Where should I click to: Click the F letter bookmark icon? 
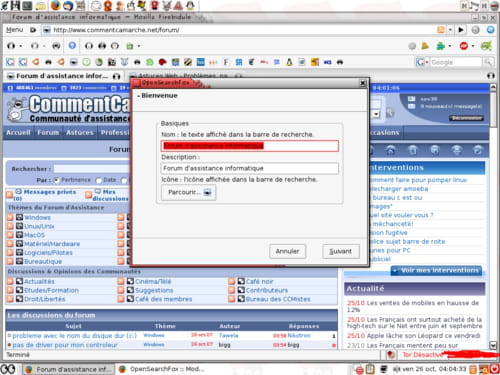[x=226, y=62]
